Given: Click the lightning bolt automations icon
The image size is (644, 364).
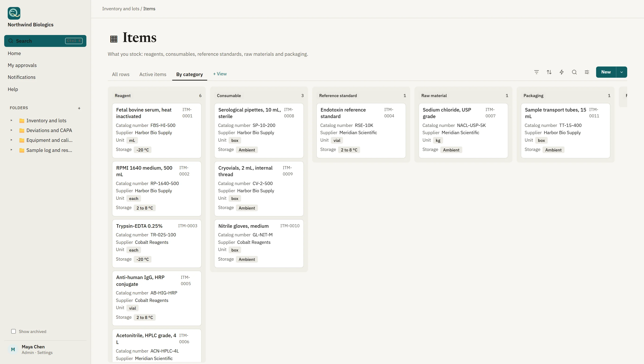Looking at the screenshot, I should click(562, 72).
